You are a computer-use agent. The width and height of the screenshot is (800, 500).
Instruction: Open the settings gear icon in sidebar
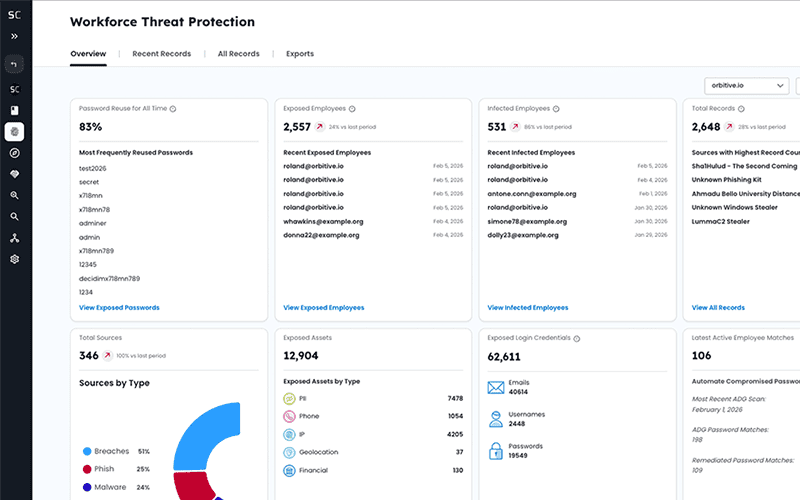14,259
